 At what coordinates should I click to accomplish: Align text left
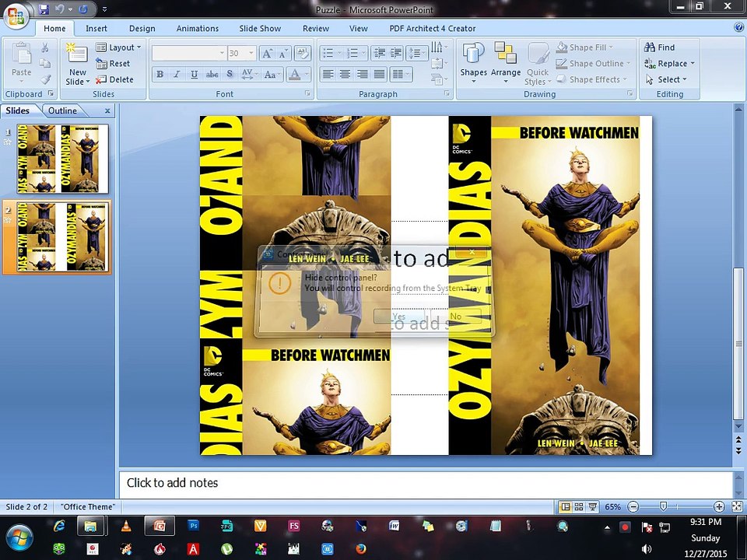[328, 75]
